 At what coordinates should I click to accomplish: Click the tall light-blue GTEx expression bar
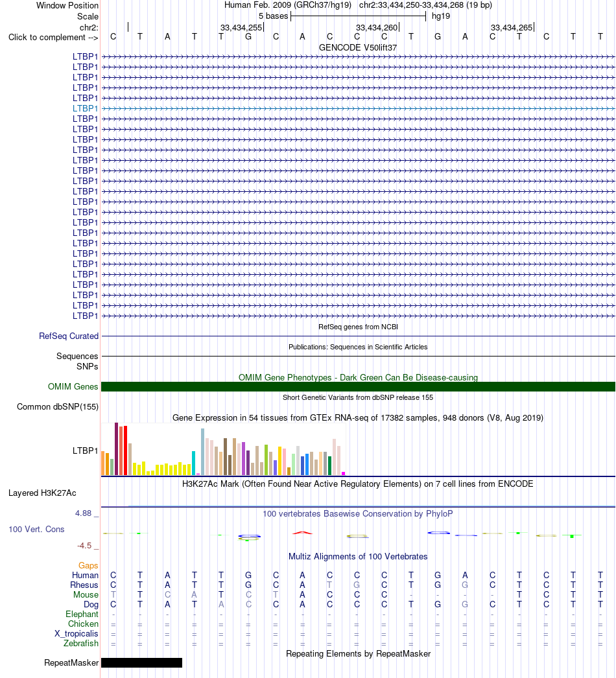202,452
